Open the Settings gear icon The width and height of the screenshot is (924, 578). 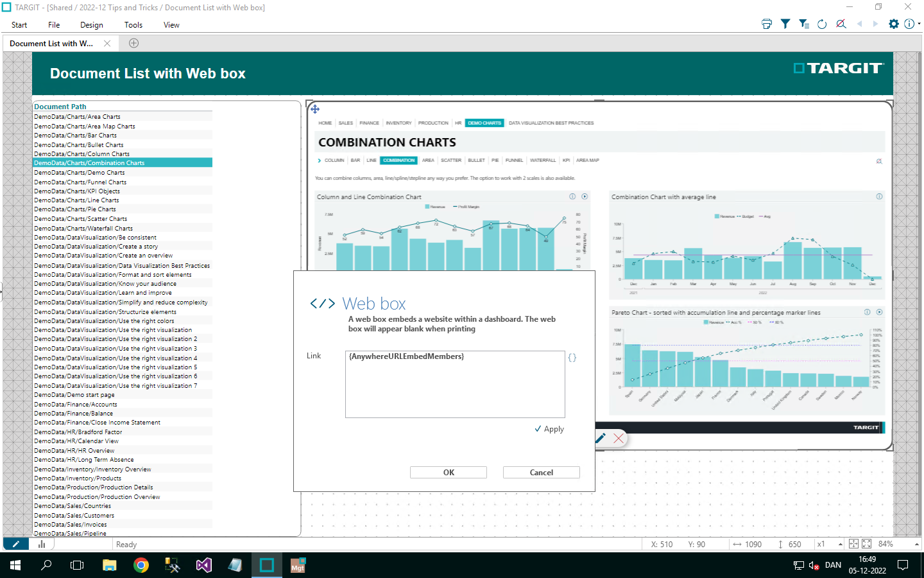point(894,24)
